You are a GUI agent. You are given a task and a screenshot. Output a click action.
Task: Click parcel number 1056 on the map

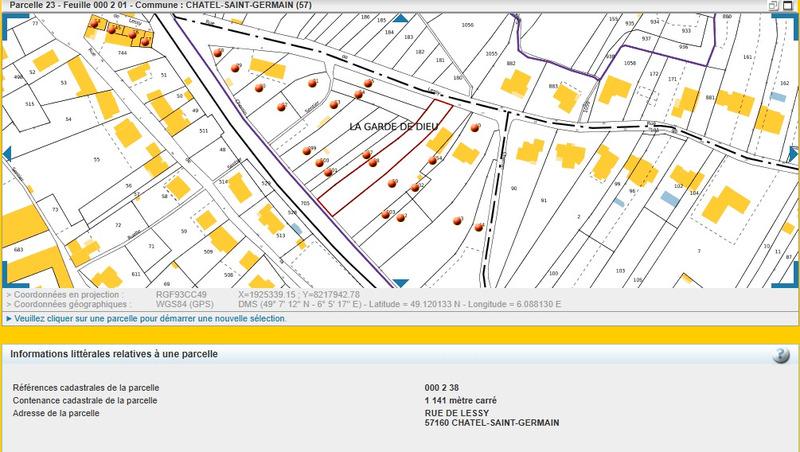click(467, 24)
